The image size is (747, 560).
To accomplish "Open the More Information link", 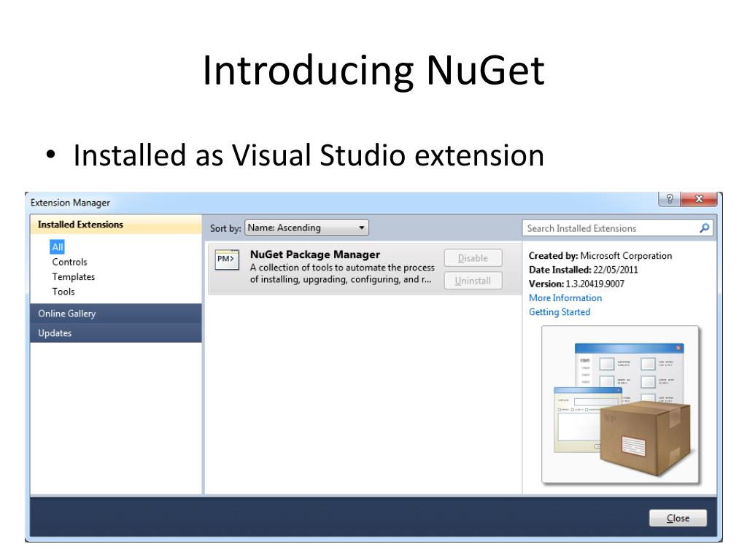I will [x=565, y=297].
